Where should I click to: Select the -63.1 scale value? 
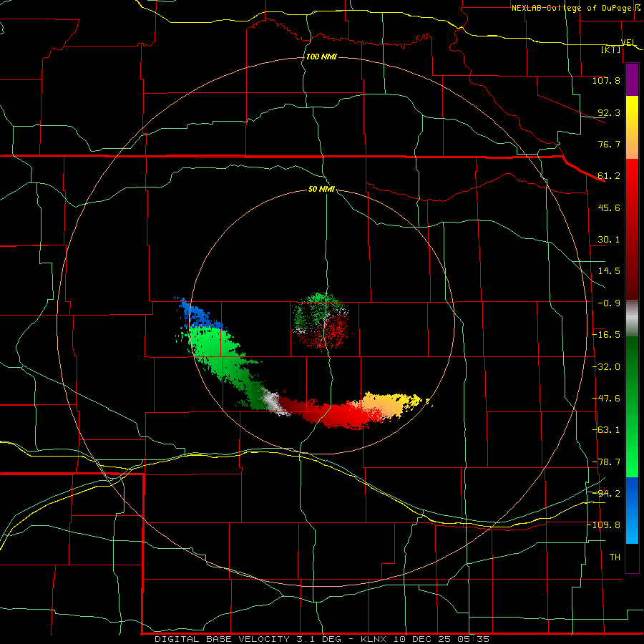click(x=606, y=430)
